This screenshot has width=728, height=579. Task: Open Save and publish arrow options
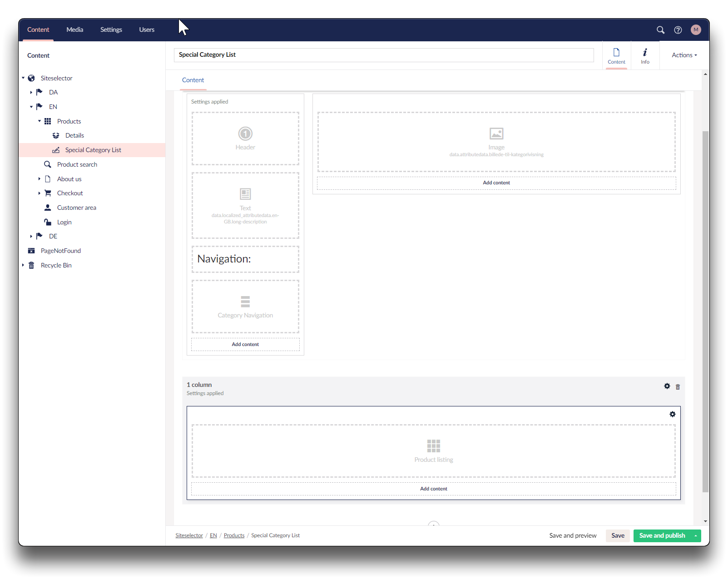pyautogui.click(x=695, y=536)
